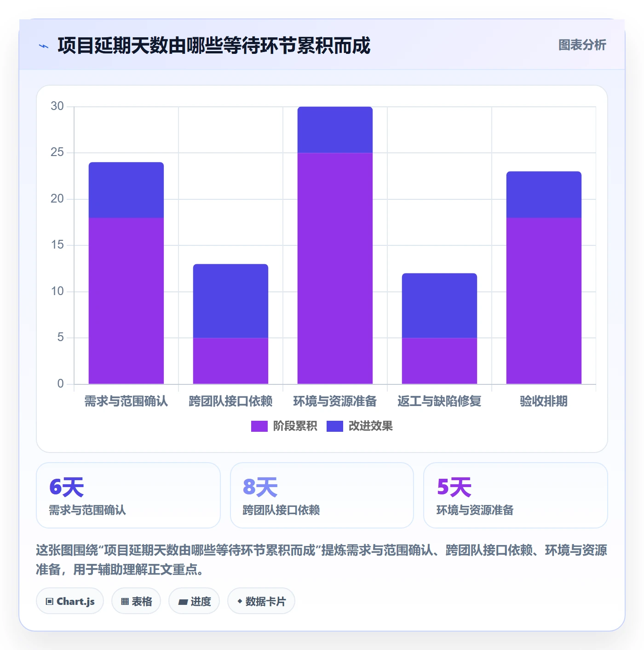Image resolution: width=644 pixels, height=650 pixels.
Task: Toggle the 改进效果 legend color swatch
Action: [334, 426]
